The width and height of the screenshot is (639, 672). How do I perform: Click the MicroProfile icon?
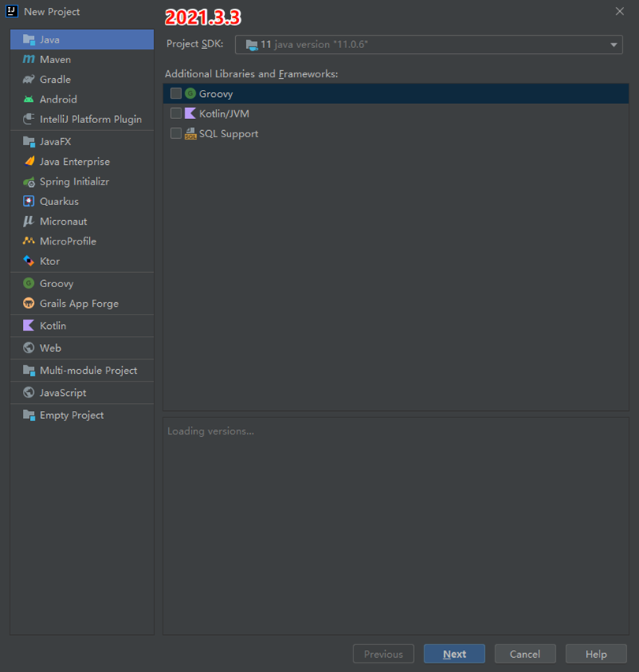click(28, 241)
